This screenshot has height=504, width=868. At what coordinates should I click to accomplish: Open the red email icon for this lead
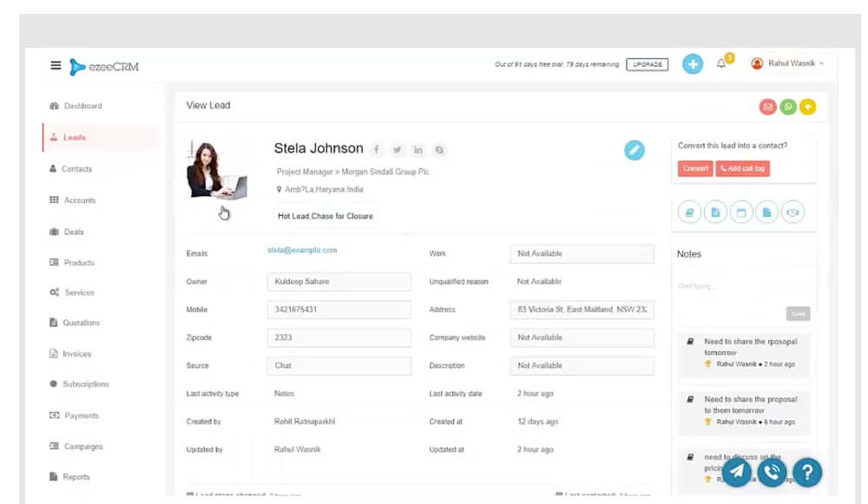767,106
